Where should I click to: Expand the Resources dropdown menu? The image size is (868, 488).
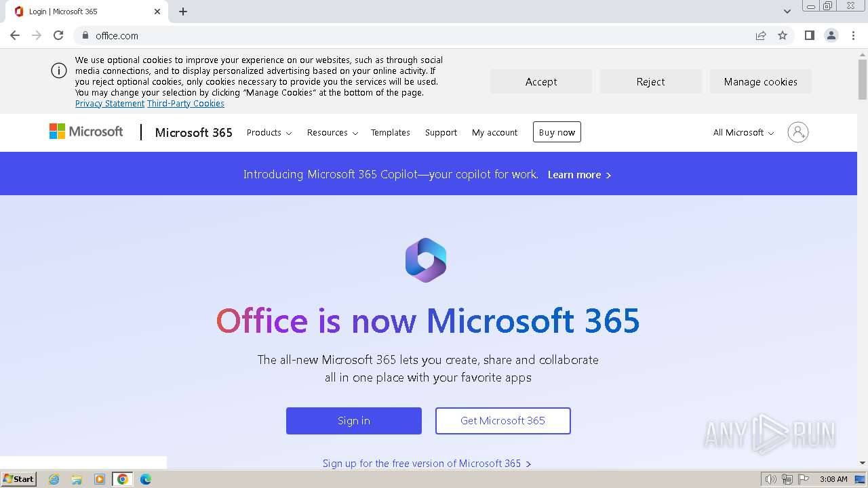click(x=332, y=133)
